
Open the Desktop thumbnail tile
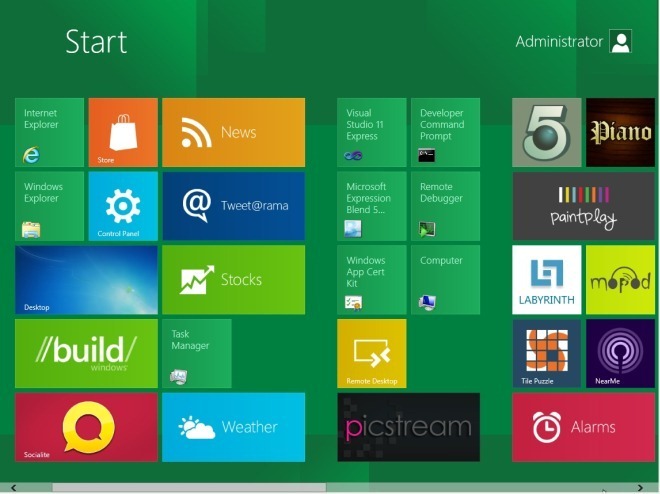(86, 280)
